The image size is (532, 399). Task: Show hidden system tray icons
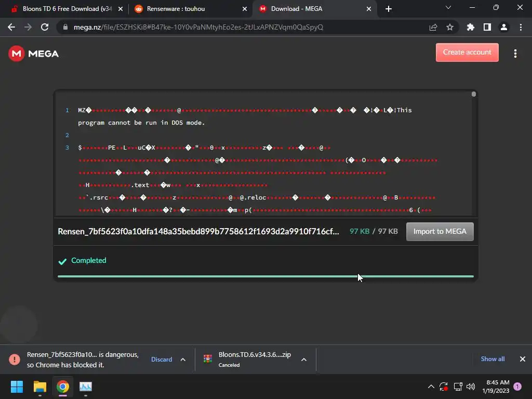(431, 387)
